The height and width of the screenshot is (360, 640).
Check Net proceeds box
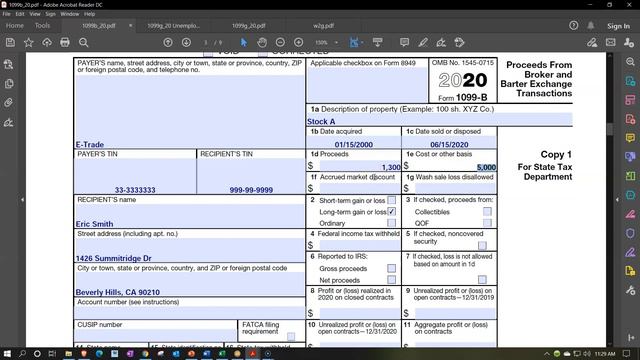click(391, 280)
